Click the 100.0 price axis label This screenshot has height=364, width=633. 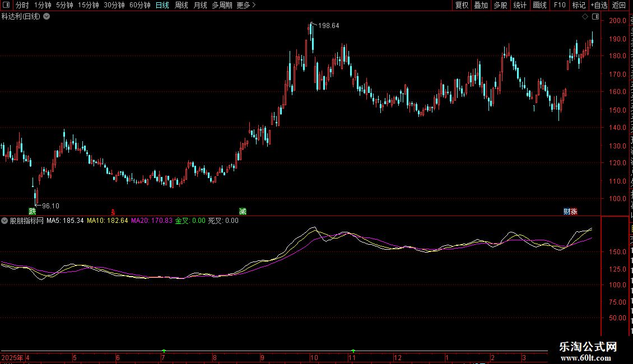[618, 199]
